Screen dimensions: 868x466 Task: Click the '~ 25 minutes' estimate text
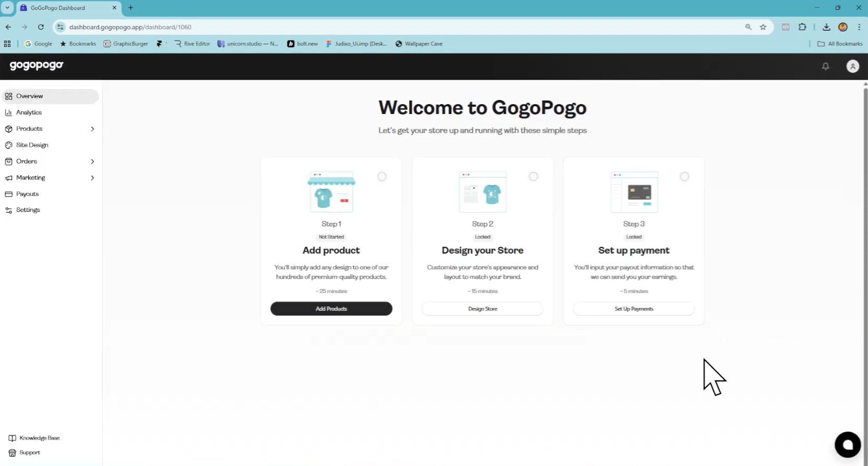(x=331, y=291)
